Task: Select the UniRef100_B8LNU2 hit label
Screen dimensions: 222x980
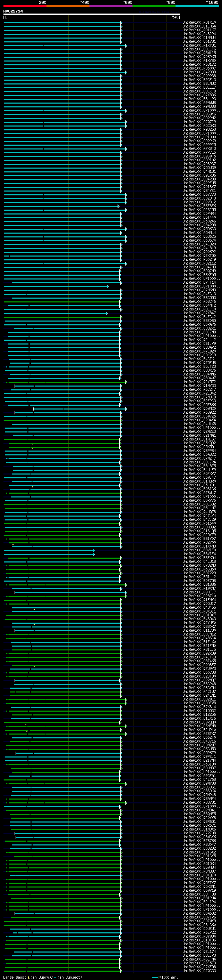Action: click(199, 83)
